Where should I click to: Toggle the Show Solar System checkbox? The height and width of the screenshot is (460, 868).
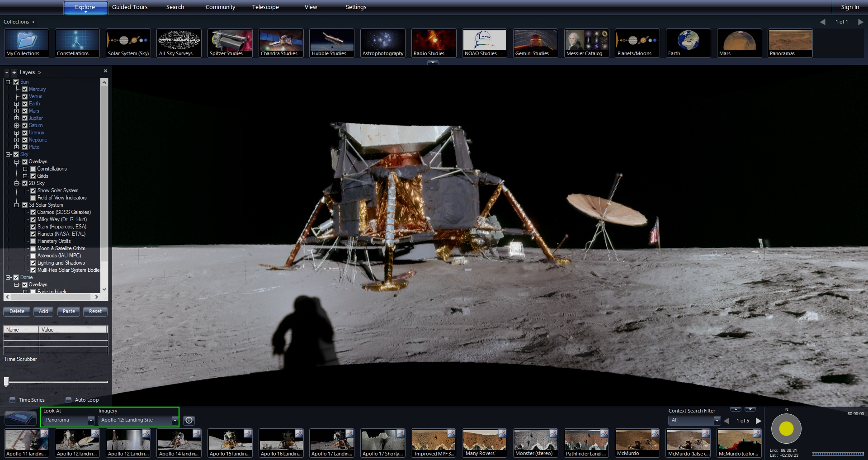33,190
